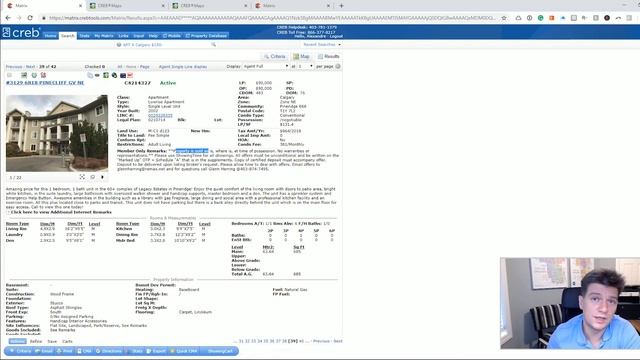Click Criteria in bottom action bar
The width and height of the screenshot is (640, 360).
20,351
